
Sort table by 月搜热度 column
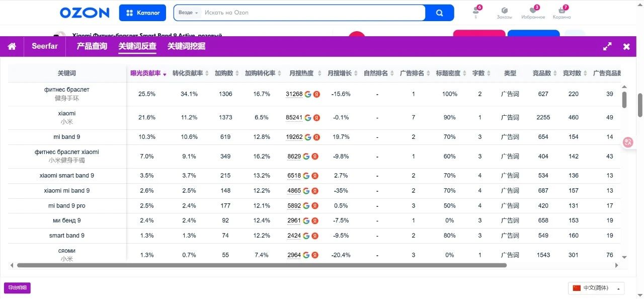coord(304,73)
